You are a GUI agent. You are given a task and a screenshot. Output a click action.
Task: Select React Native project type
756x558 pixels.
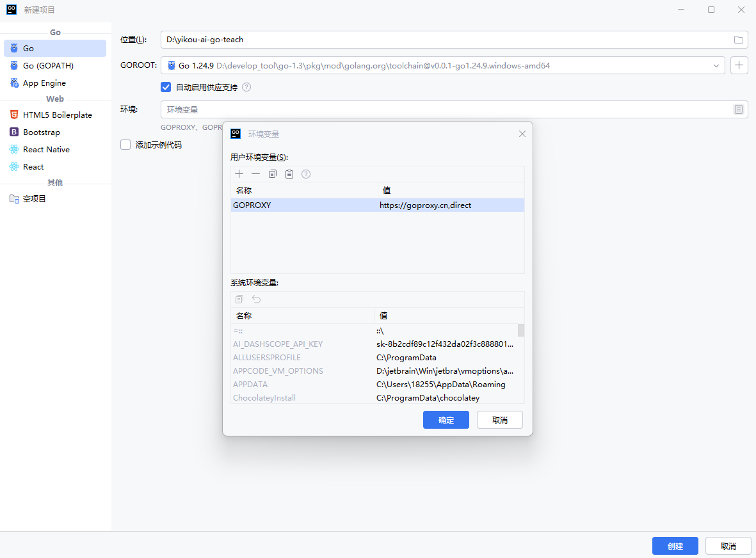(x=55, y=149)
